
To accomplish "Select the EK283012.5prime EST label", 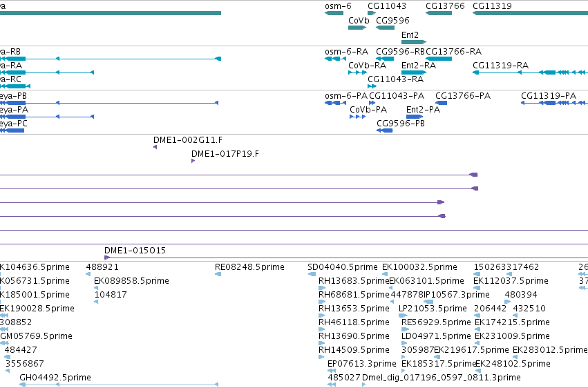I will point(550,350).
